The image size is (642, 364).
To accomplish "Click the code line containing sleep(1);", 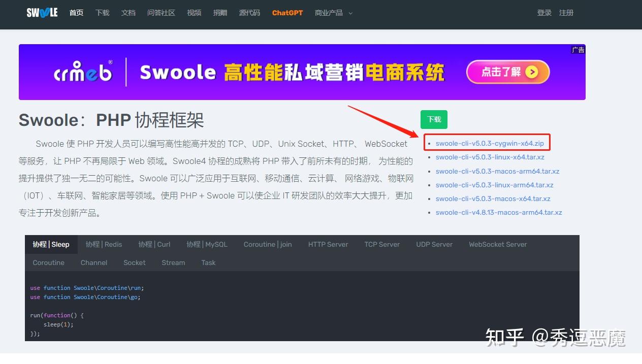I will click(x=58, y=324).
